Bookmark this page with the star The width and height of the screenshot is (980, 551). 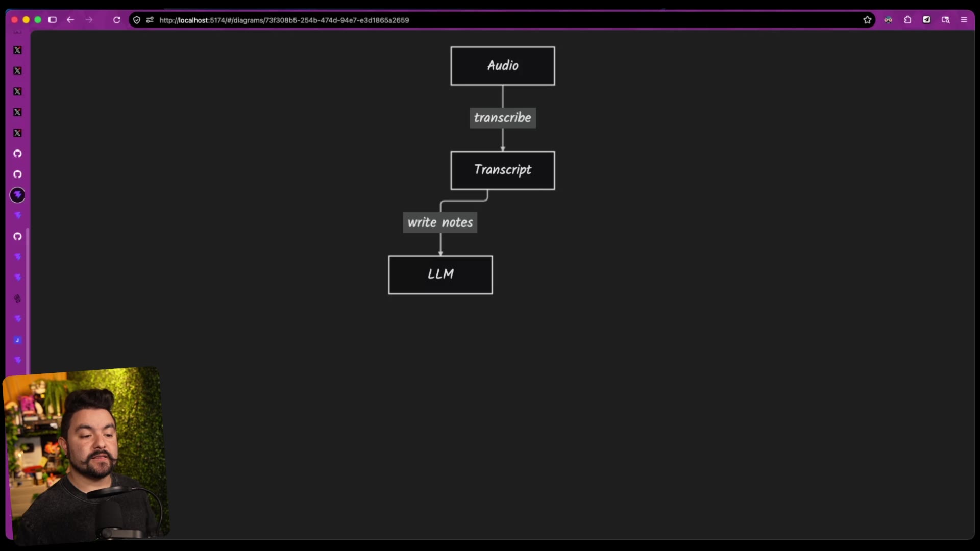(x=867, y=20)
